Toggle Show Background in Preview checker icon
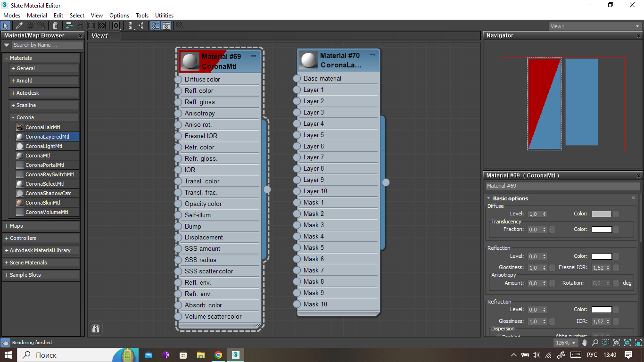The height and width of the screenshot is (362, 644). [101, 25]
